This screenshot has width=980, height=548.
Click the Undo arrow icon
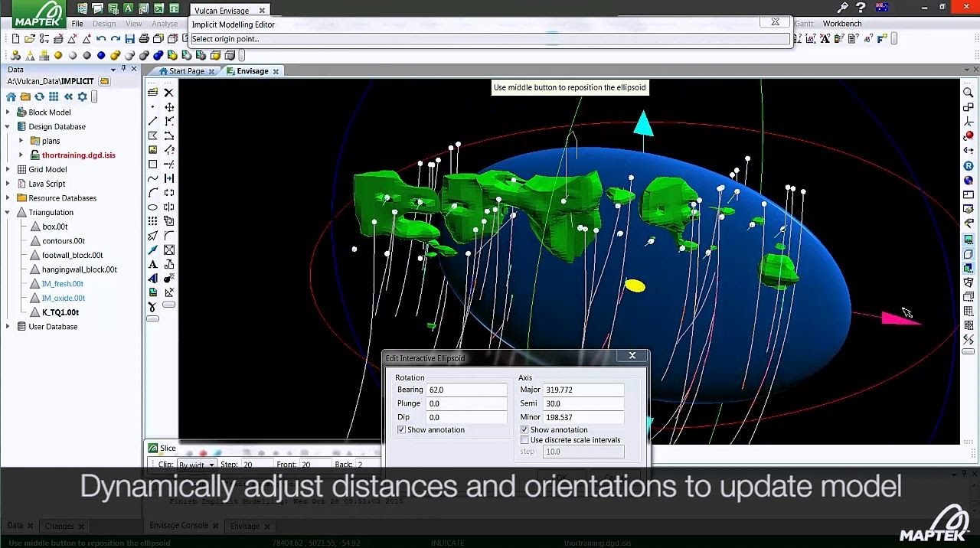point(101,39)
